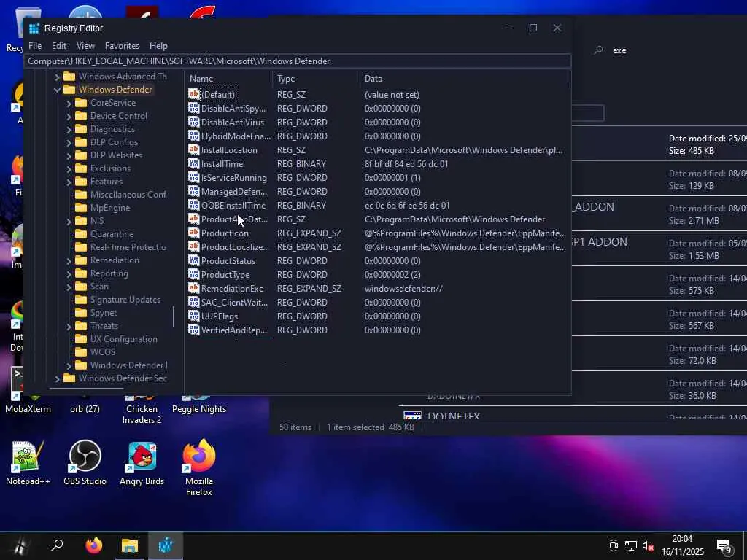Open the DisableAntiSpyware value icon

click(x=193, y=108)
